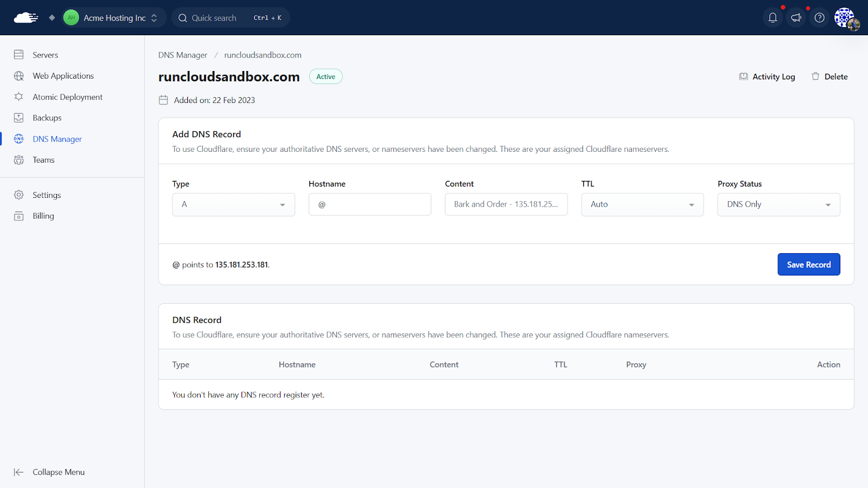Open the Activity Log
Viewport: 868px width, 488px height.
(x=767, y=76)
